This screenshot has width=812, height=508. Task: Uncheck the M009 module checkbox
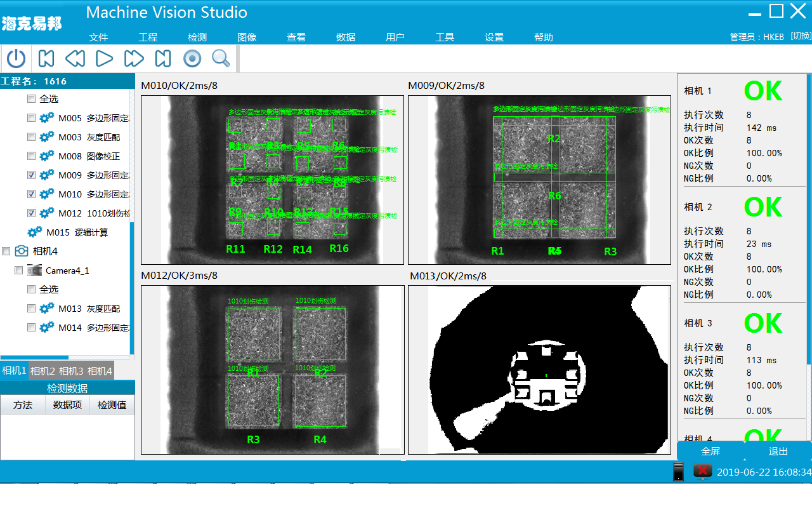(x=31, y=175)
